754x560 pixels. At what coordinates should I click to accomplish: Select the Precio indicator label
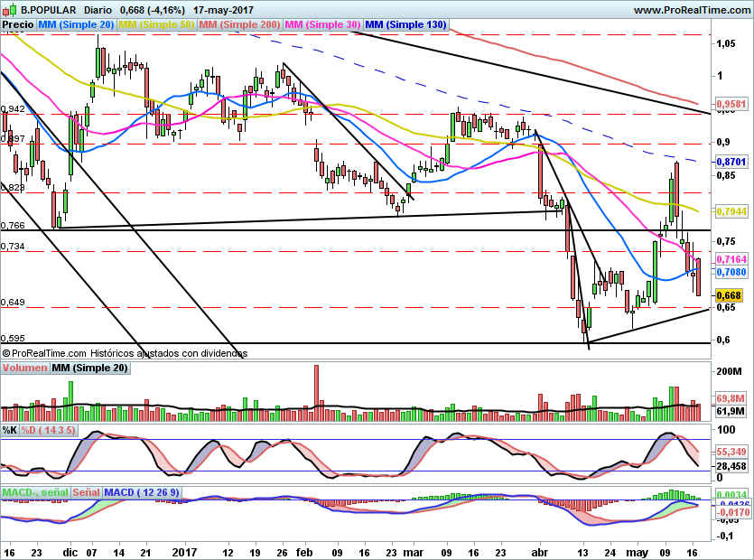pyautogui.click(x=18, y=24)
